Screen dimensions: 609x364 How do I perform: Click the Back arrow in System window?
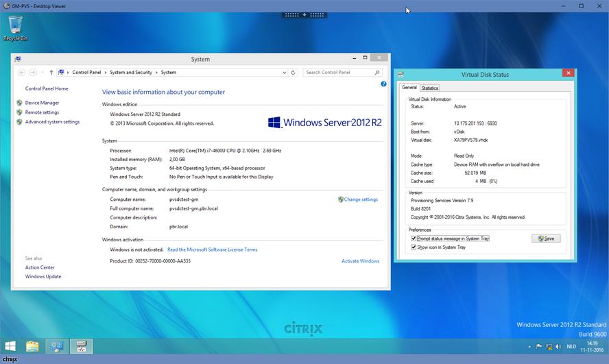point(22,72)
